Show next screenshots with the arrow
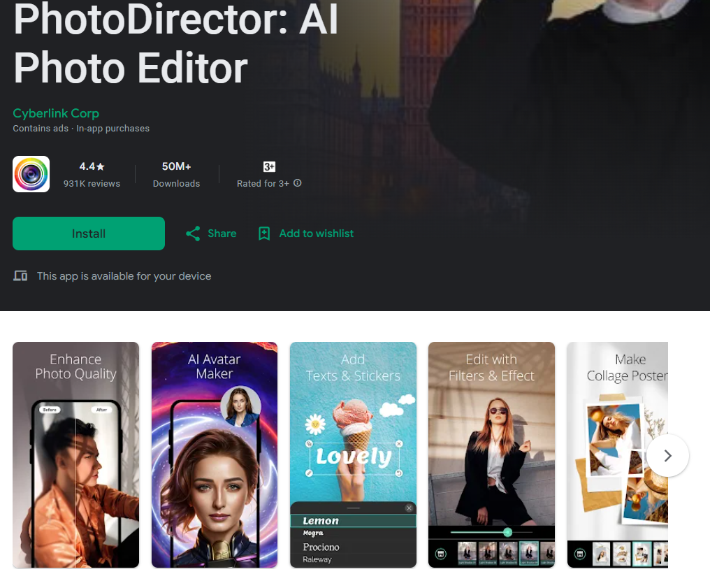710x588 pixels. (x=668, y=456)
